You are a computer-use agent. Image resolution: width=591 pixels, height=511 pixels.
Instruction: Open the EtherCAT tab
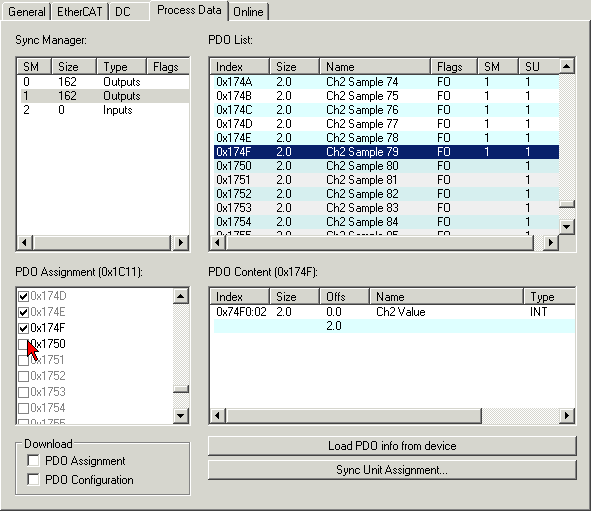(x=80, y=12)
